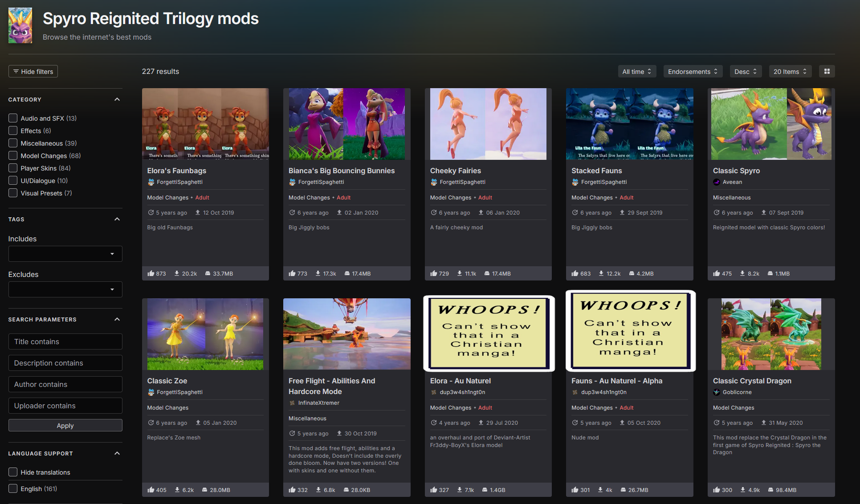The height and width of the screenshot is (504, 860).
Task: Open the 20 Items page-size dropdown
Action: (x=790, y=71)
